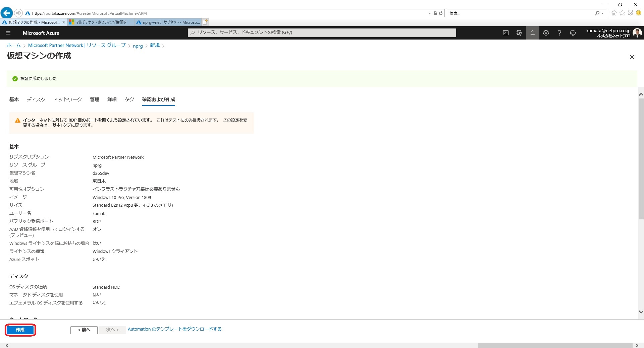Click the browser refresh icon

441,13
